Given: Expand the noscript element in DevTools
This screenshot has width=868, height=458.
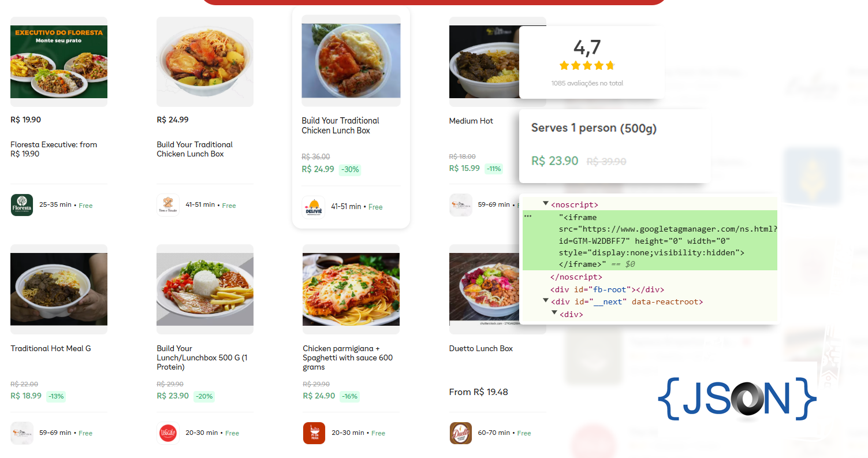Looking at the screenshot, I should [x=545, y=203].
